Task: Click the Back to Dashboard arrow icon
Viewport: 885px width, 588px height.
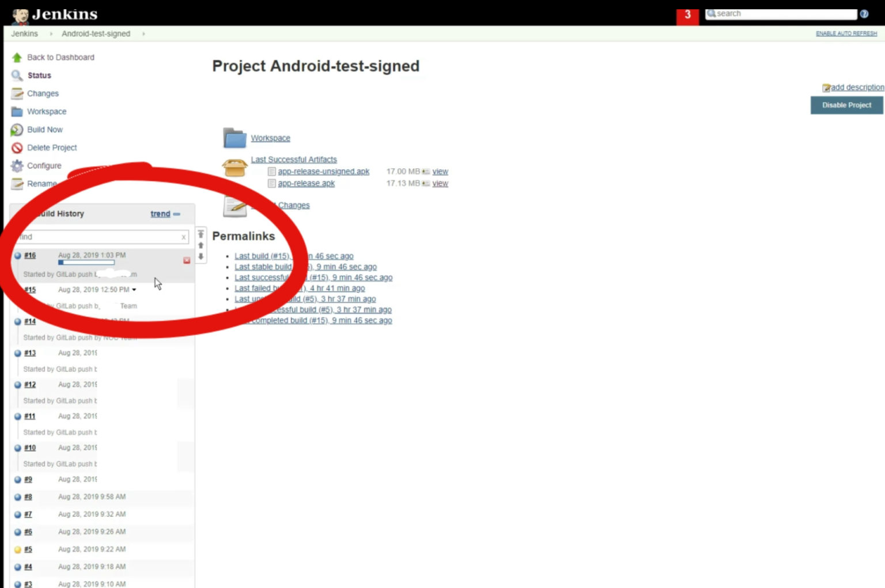Action: coord(17,57)
